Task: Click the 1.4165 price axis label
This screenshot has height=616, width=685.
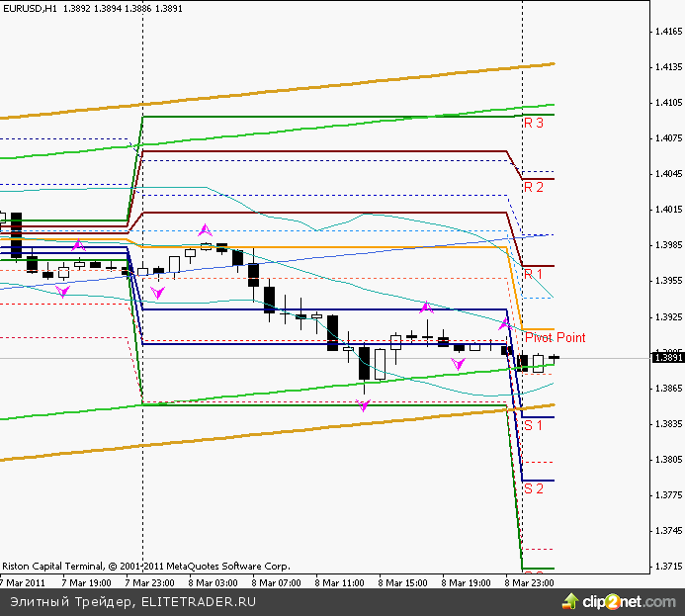Action: tap(668, 32)
